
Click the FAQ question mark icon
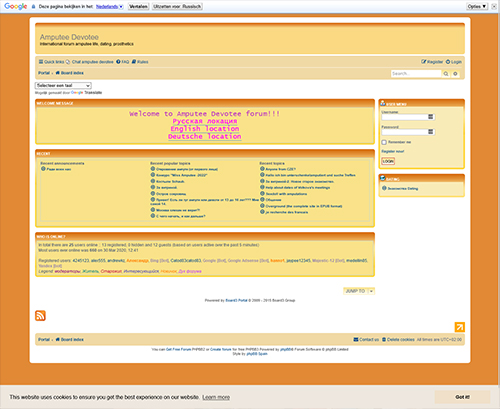tap(118, 62)
